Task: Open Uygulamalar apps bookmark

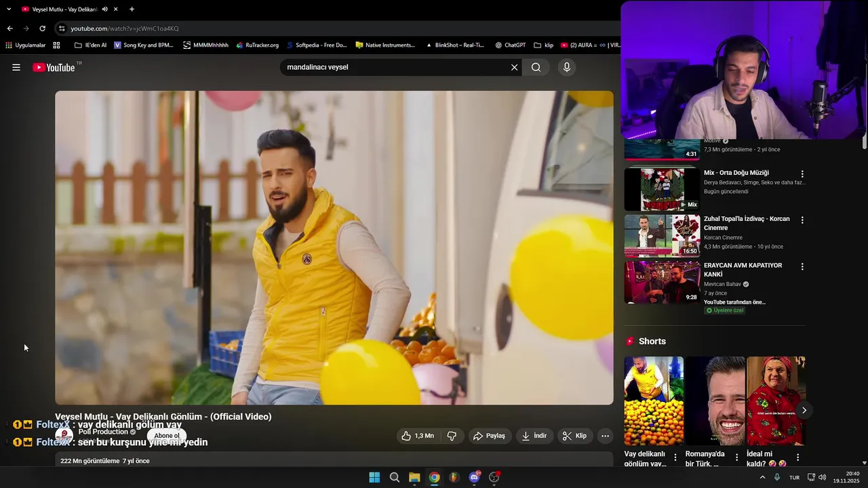Action: [25, 45]
